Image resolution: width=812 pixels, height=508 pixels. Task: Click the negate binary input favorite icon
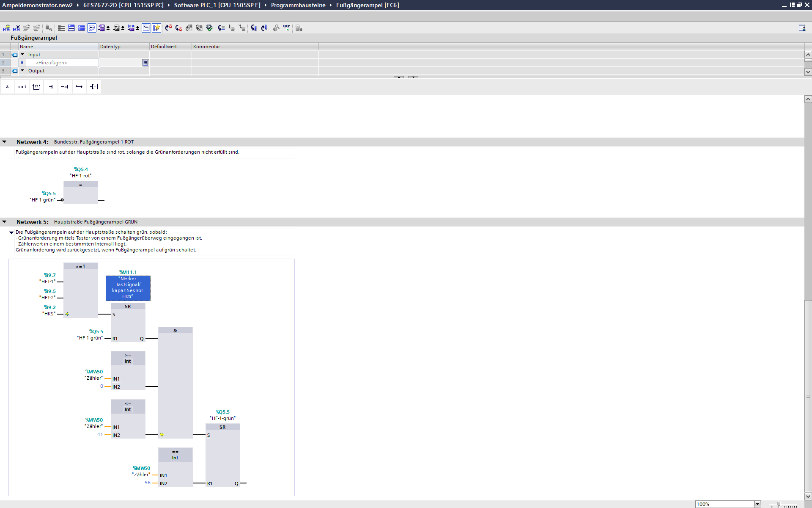coord(65,87)
